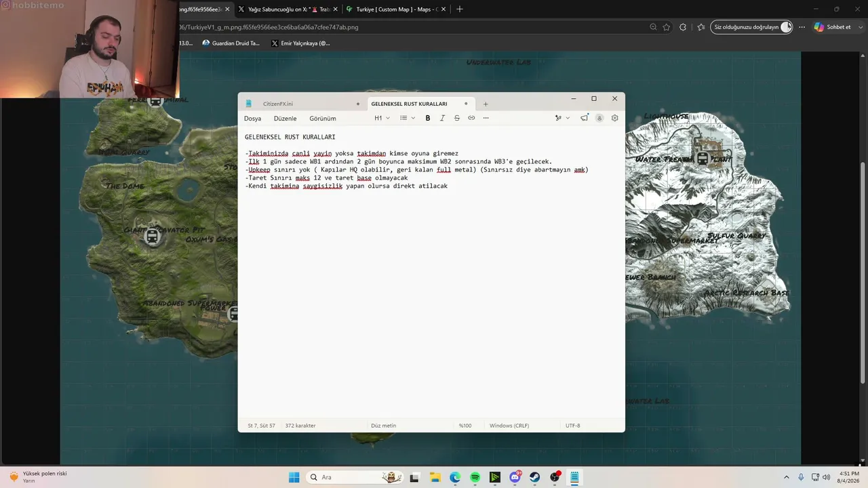The height and width of the screenshot is (488, 868).
Task: Toggle italic formatting in Notepad
Action: 442,118
